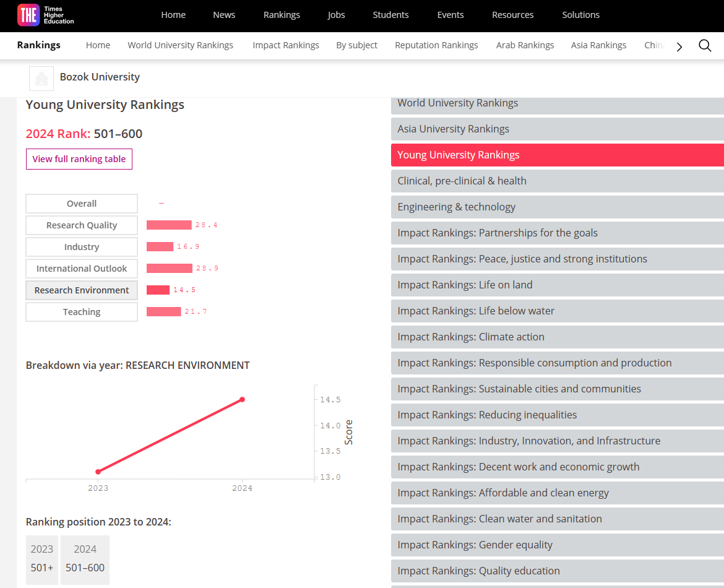The image size is (724, 588).
Task: Click the 2024 data point on chart
Action: [242, 399]
